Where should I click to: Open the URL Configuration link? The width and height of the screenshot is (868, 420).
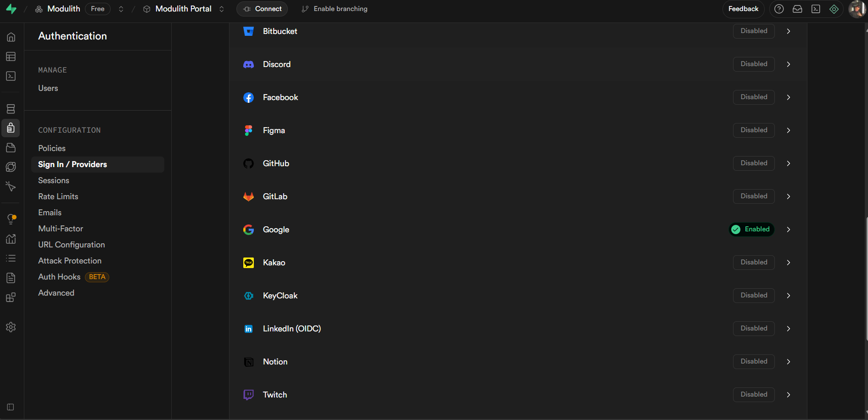tap(72, 245)
